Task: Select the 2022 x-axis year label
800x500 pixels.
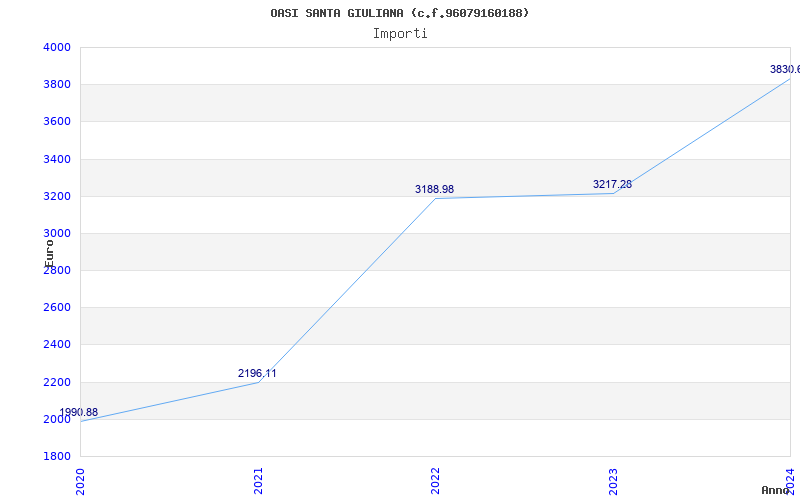Action: [436, 480]
